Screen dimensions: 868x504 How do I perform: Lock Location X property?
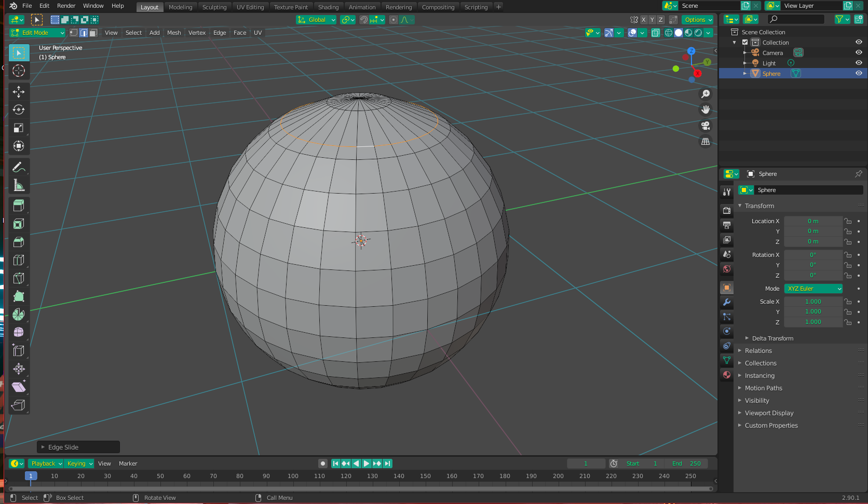848,221
